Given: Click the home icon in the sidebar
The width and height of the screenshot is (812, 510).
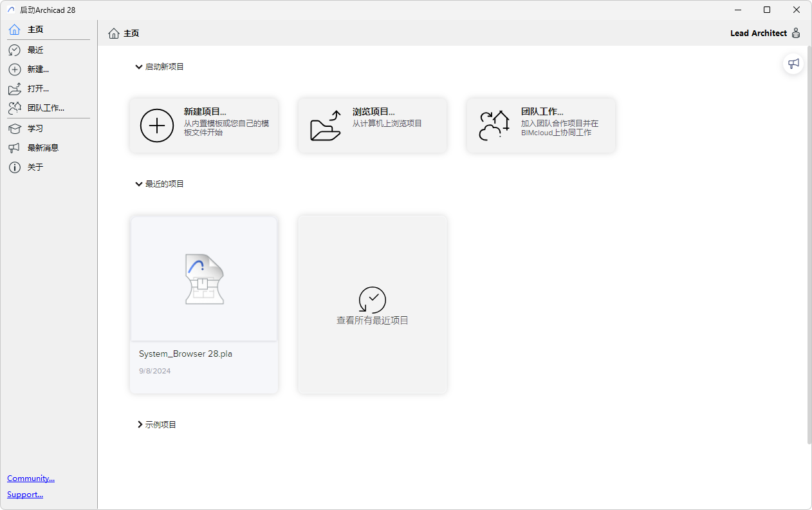Looking at the screenshot, I should [14, 30].
